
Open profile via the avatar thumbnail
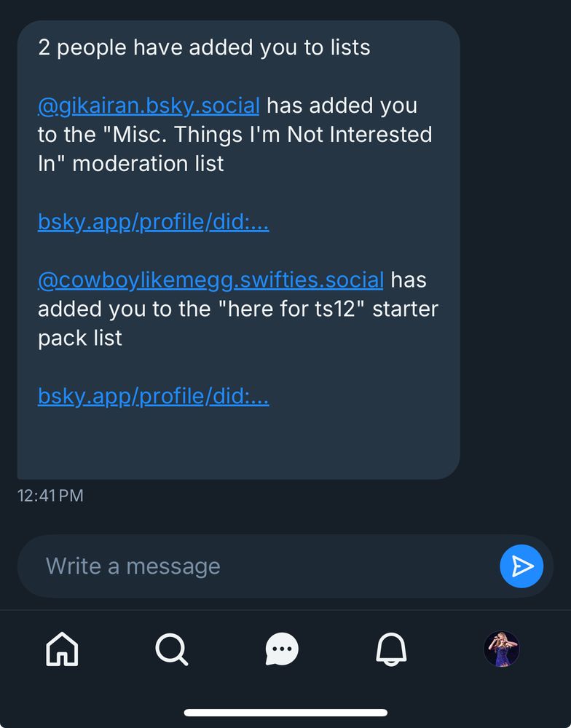(501, 649)
